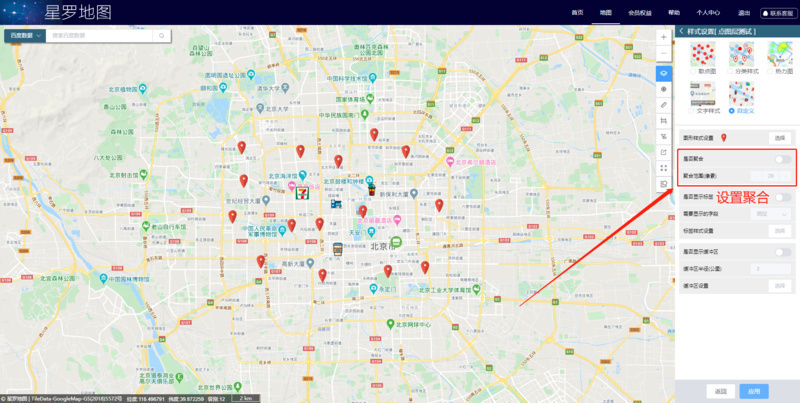Image resolution: width=800 pixels, height=403 pixels.
Task: Open 个人中心 in top navigation
Action: [708, 13]
